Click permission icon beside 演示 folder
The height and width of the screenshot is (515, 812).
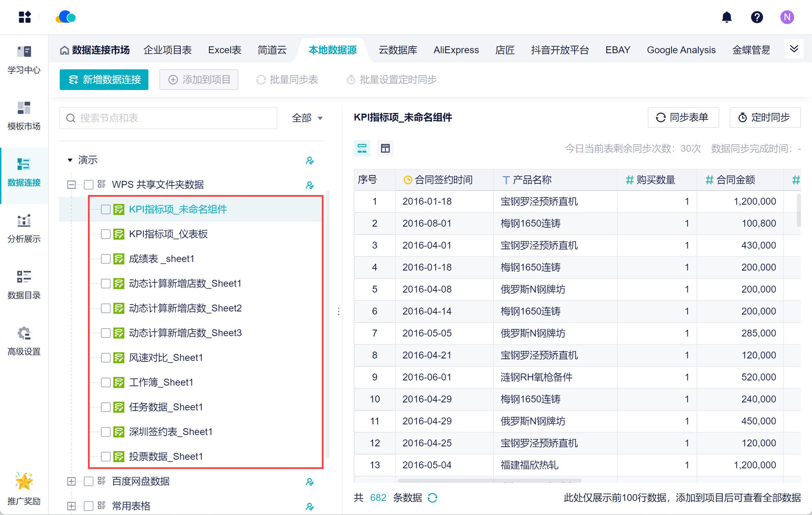coord(309,160)
